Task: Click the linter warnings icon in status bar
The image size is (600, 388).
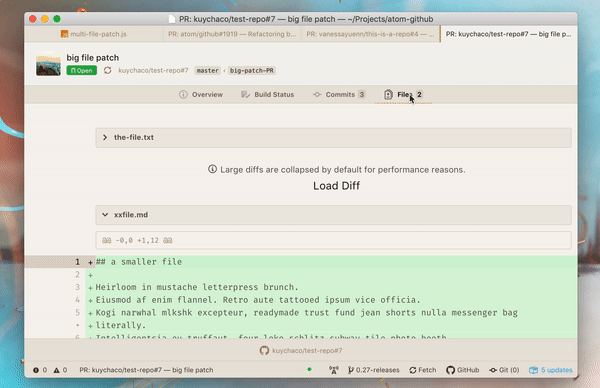Action: pos(57,370)
